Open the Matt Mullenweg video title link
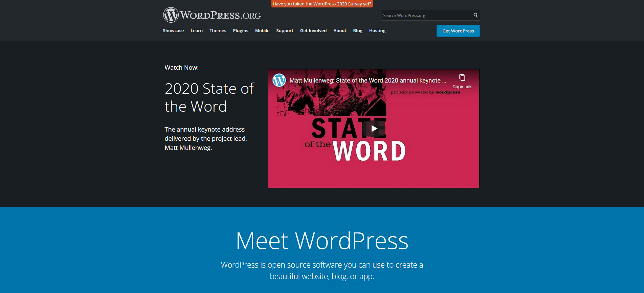The image size is (644, 293). tap(368, 81)
